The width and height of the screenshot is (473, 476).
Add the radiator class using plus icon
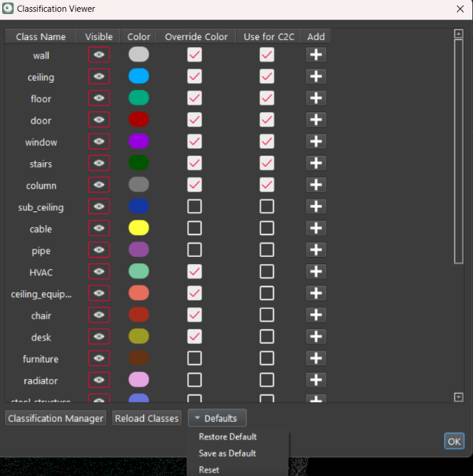pos(316,380)
